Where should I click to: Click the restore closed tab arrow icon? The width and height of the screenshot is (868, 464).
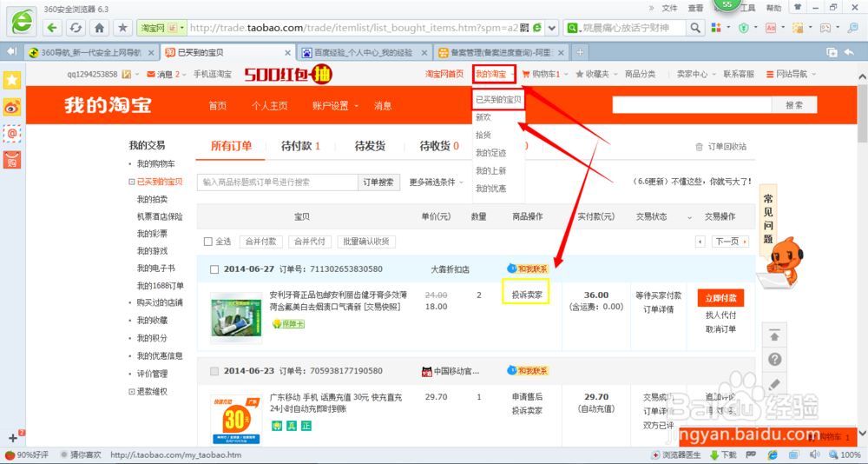pyautogui.click(x=849, y=52)
